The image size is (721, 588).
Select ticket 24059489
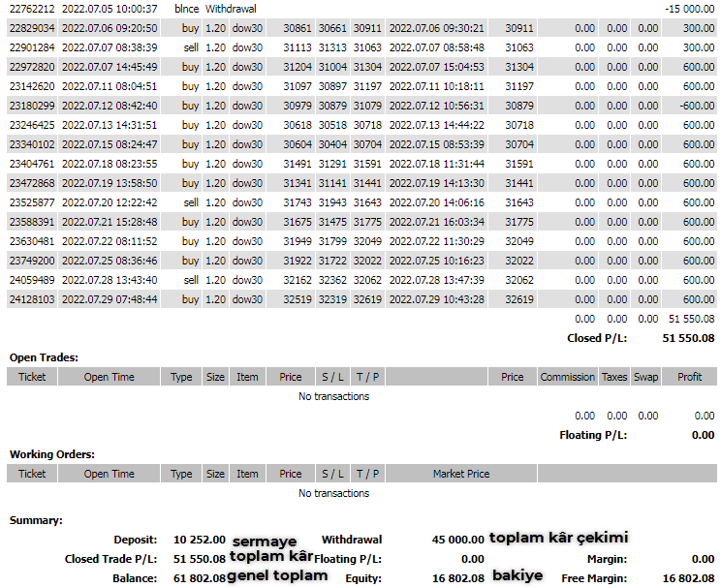32,280
